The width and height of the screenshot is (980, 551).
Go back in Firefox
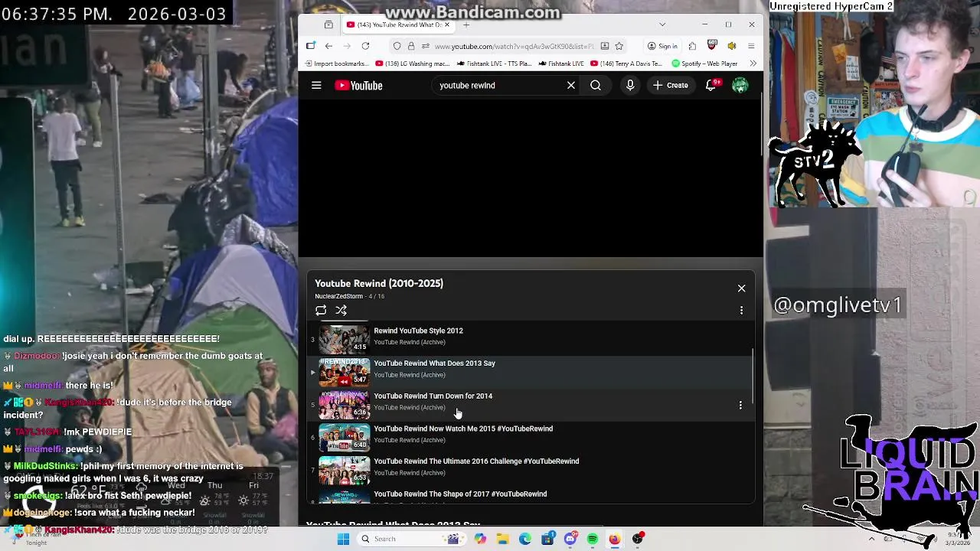[328, 46]
